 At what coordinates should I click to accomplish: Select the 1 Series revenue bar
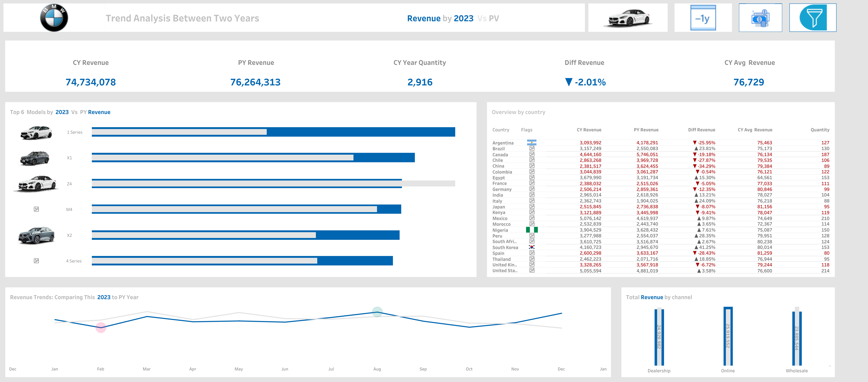click(273, 132)
